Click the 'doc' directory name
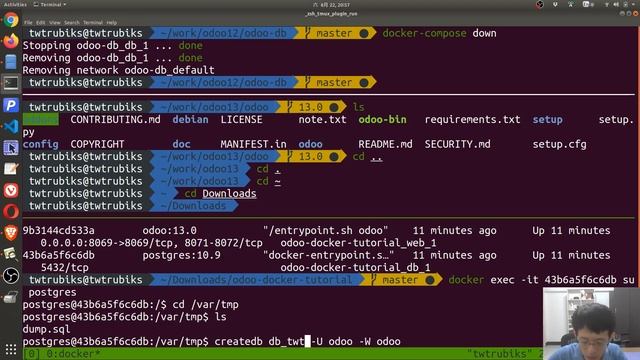This screenshot has height=360, width=640. [181, 144]
